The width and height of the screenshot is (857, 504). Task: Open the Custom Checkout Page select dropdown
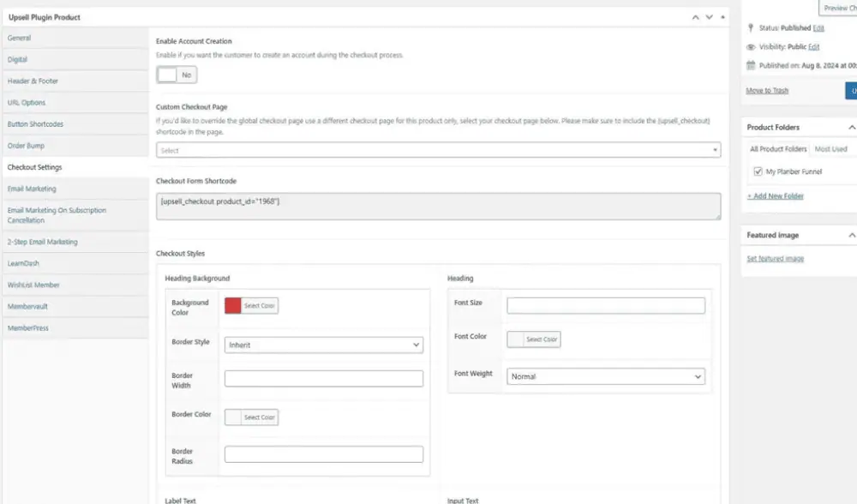coord(438,150)
